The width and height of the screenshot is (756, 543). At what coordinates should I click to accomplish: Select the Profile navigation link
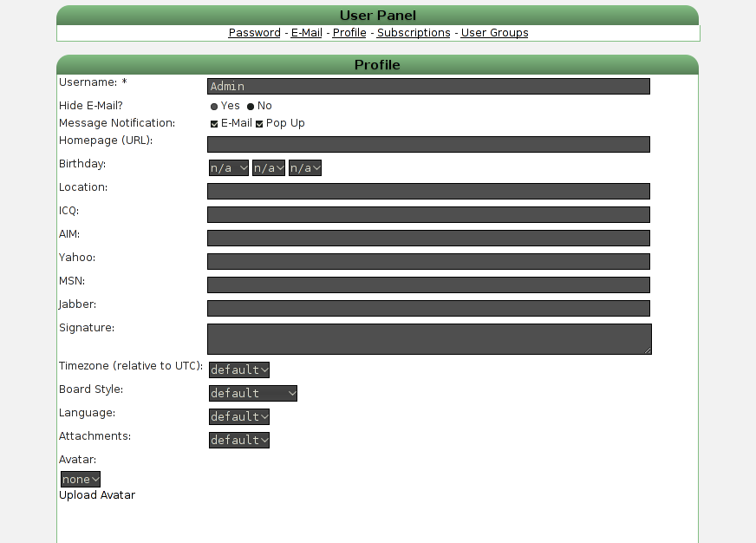(349, 32)
